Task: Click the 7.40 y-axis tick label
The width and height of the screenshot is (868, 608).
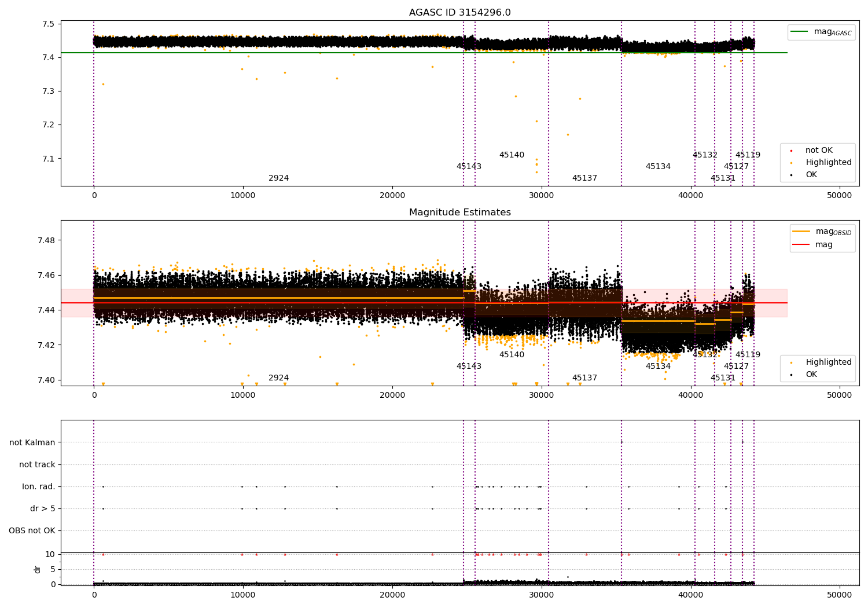Action: point(46,380)
